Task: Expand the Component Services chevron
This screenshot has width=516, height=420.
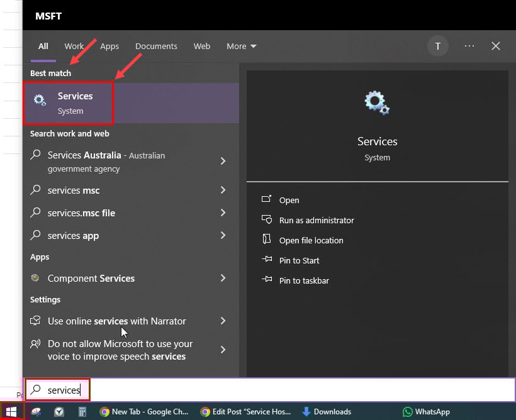Action: 223,278
